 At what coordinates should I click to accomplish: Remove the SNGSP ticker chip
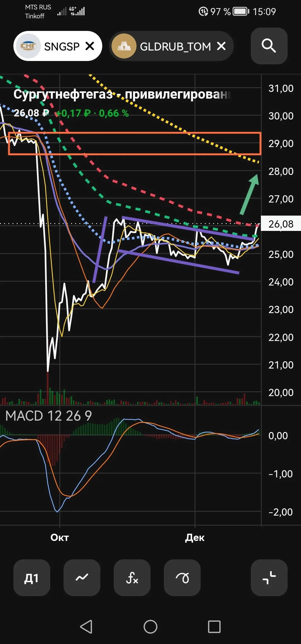tap(90, 46)
